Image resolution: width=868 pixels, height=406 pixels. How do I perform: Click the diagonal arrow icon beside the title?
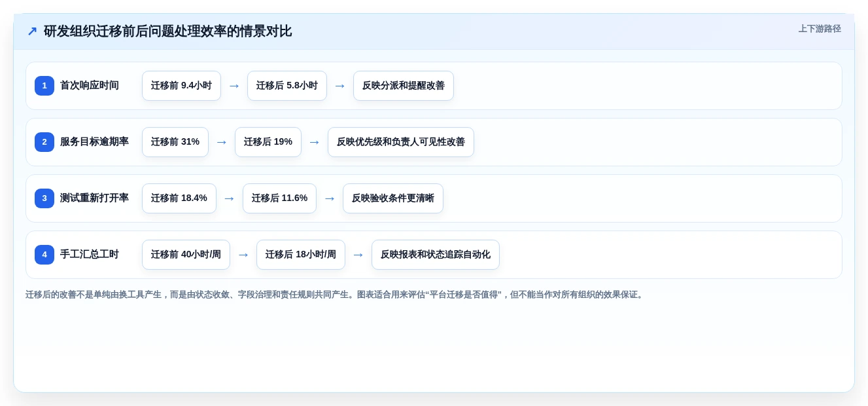[x=32, y=31]
